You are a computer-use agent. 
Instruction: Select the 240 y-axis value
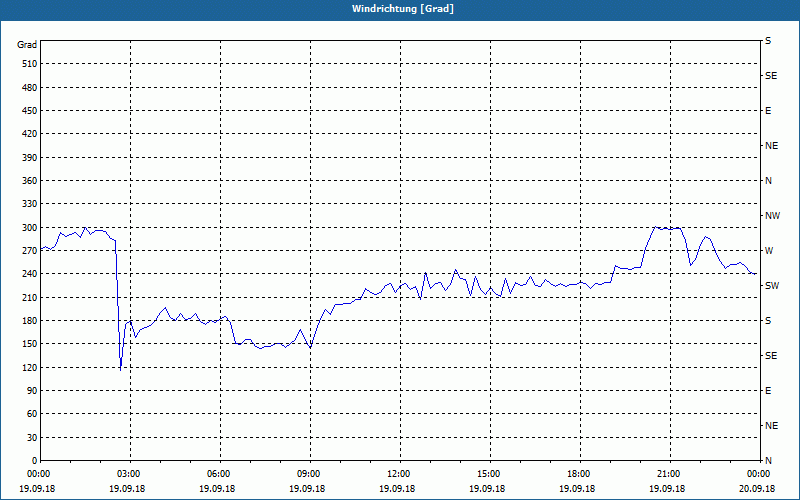tap(29, 274)
